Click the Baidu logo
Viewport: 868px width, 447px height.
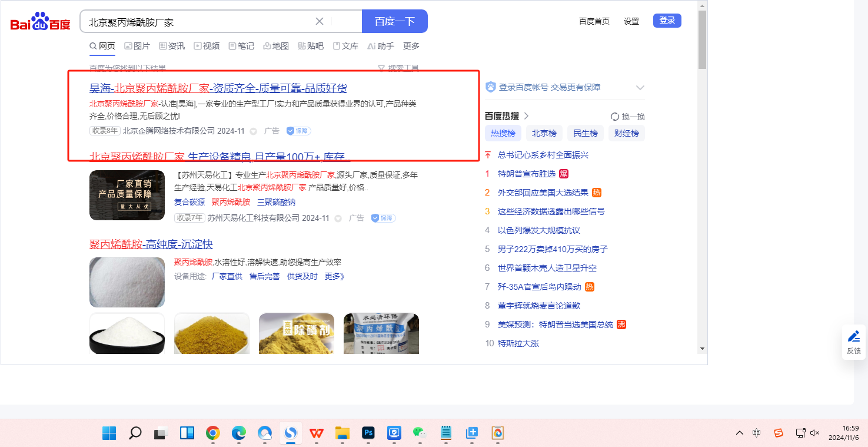click(40, 22)
